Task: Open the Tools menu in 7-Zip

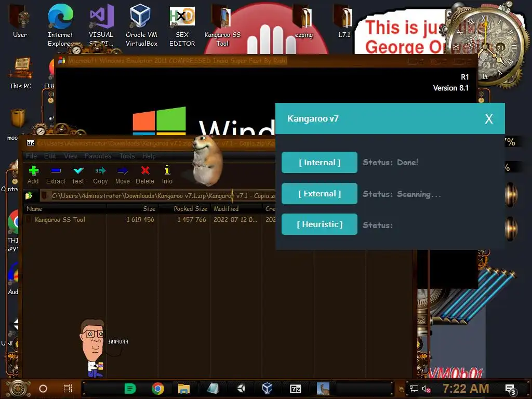Action: click(x=127, y=156)
